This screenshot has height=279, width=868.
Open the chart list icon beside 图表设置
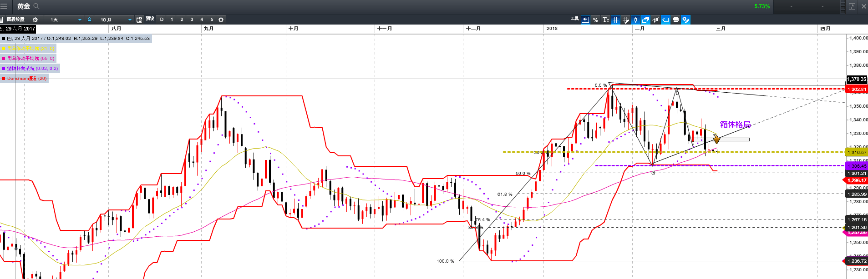pyautogui.click(x=1, y=20)
